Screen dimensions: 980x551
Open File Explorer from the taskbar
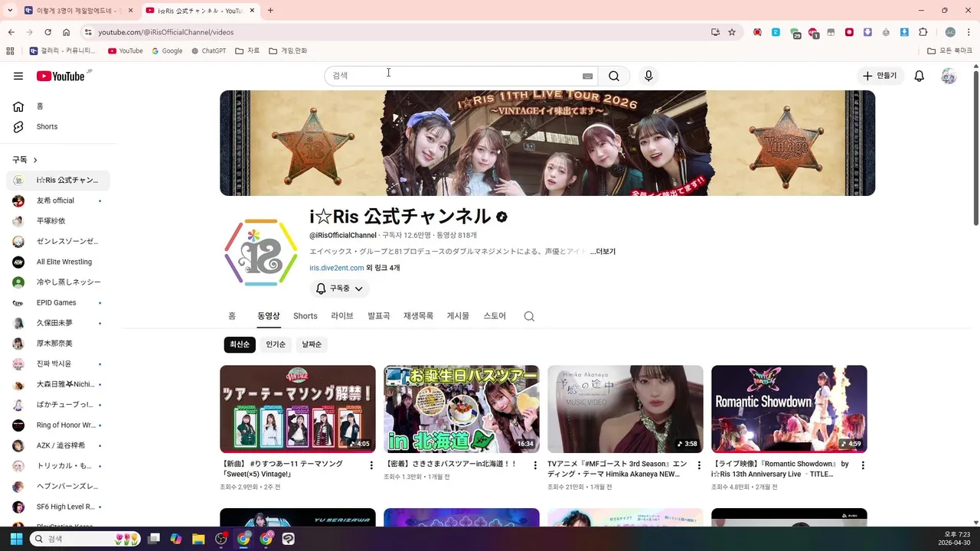click(x=198, y=539)
